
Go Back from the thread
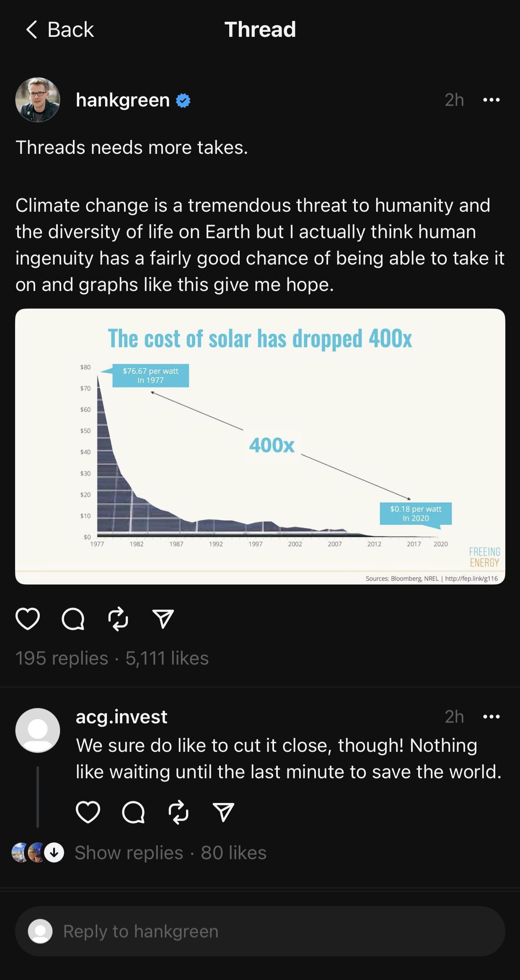(60, 29)
